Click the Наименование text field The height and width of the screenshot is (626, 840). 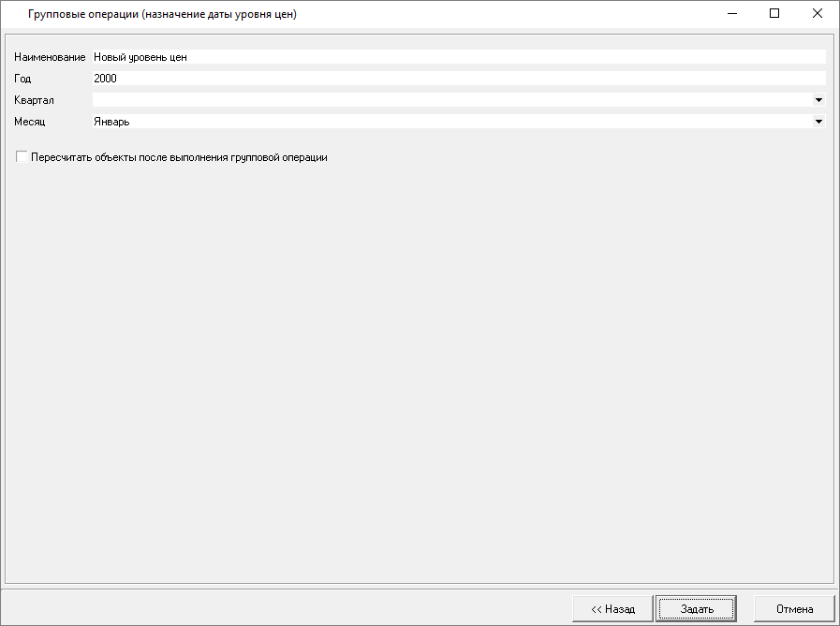(x=458, y=57)
